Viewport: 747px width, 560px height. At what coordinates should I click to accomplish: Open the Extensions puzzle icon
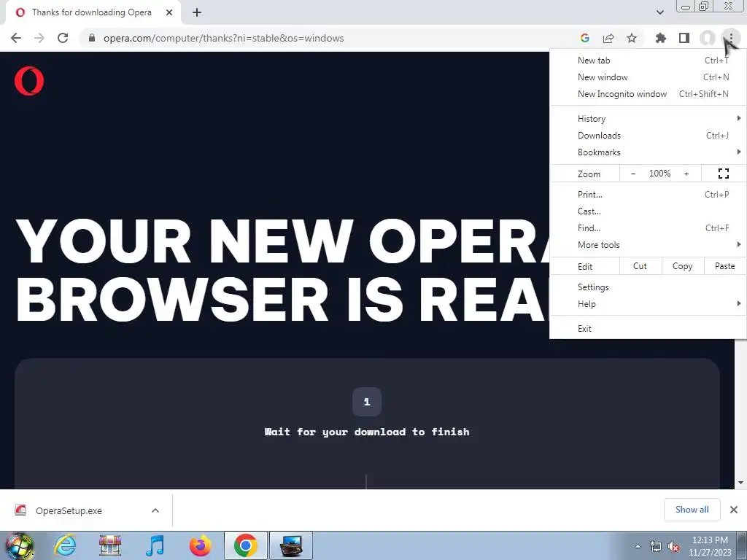click(660, 38)
